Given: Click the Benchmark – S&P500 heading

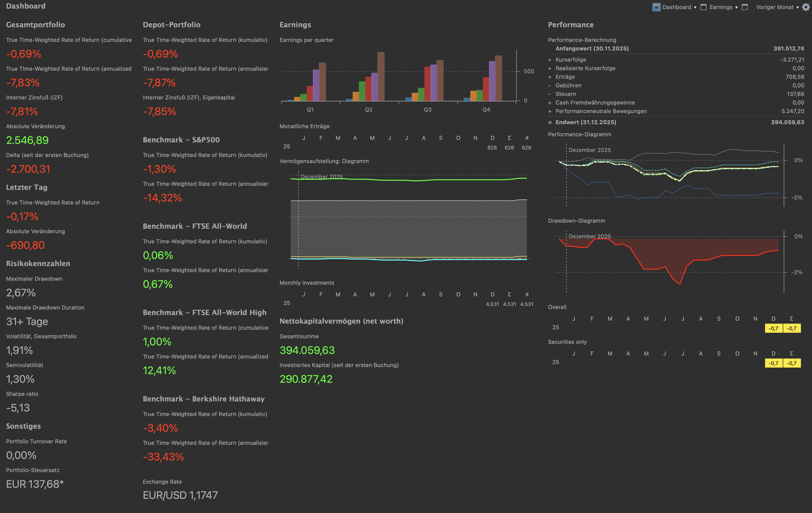Looking at the screenshot, I should click(x=181, y=140).
